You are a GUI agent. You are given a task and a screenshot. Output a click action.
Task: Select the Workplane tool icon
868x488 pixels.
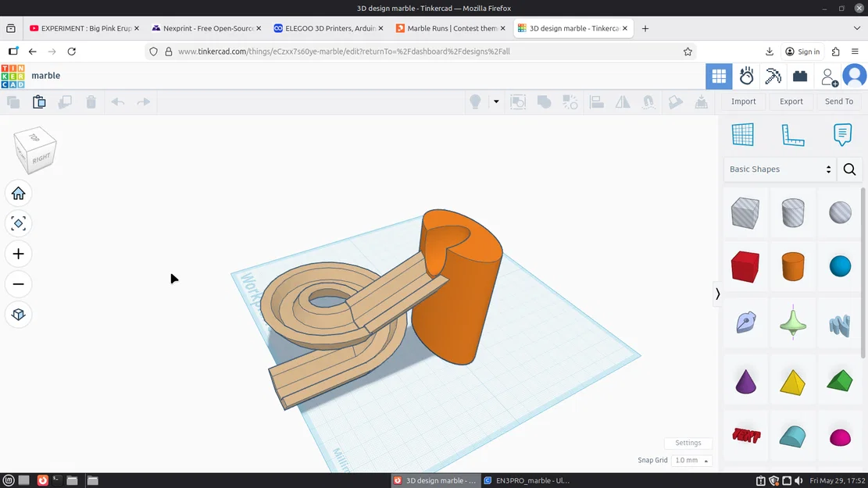pyautogui.click(x=743, y=134)
